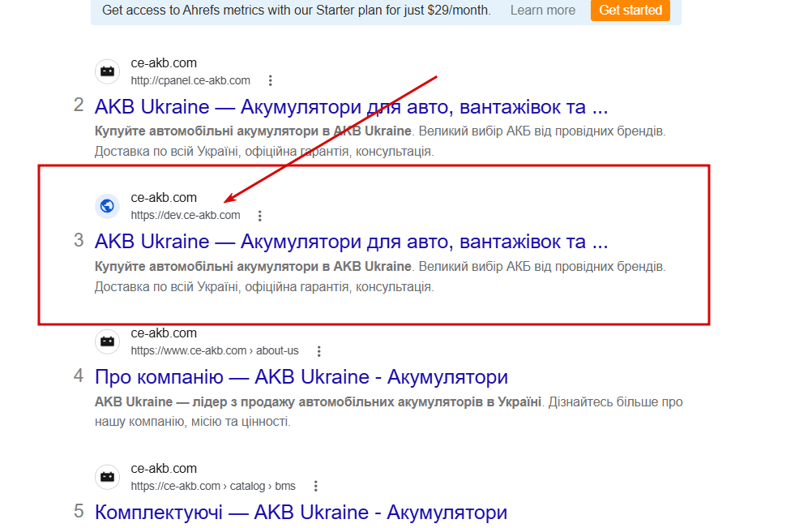This screenshot has width=812, height=528.
Task: Open the Комплектуючі — AKB Ukraine result
Action: (x=301, y=512)
